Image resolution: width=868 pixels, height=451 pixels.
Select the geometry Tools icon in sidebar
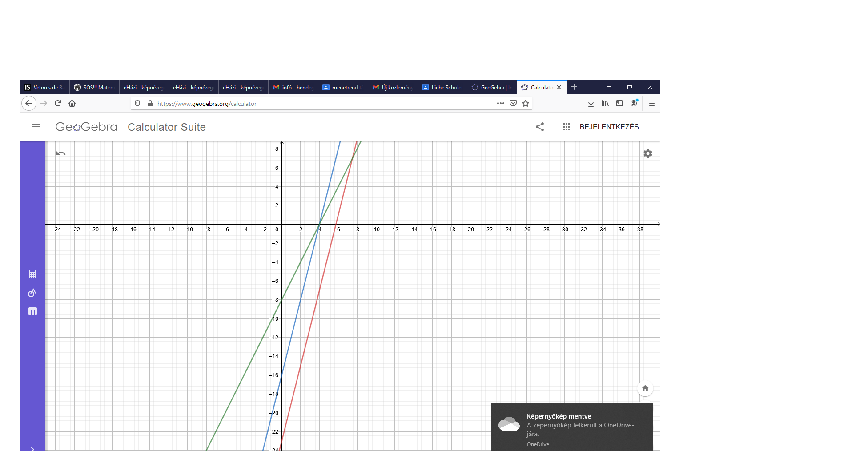[x=32, y=293]
